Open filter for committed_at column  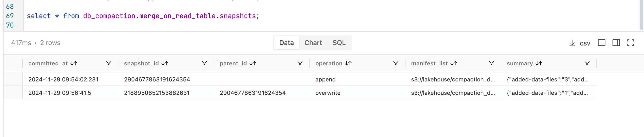click(109, 63)
